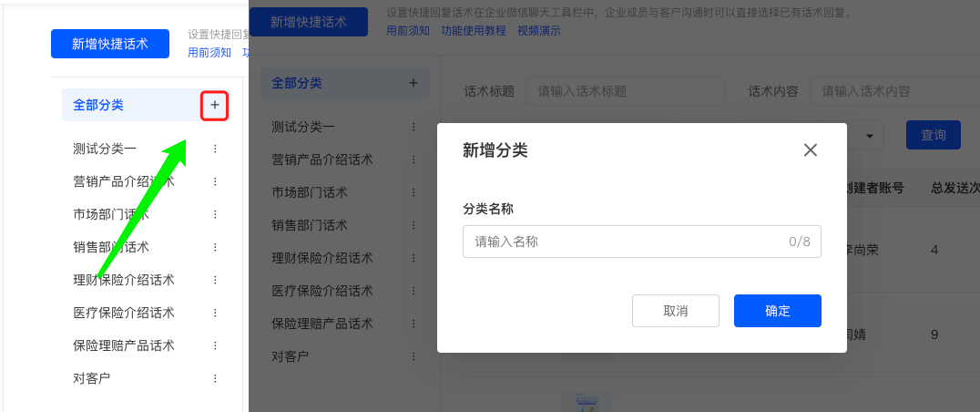Click the 话术标题 text input field
This screenshot has height=412, width=980.
[625, 91]
